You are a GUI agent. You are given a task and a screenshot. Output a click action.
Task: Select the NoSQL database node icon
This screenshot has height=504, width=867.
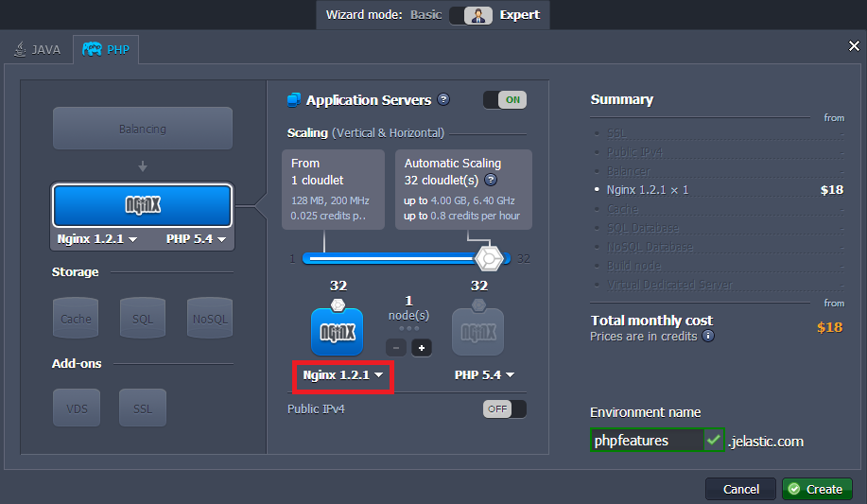pyautogui.click(x=208, y=319)
